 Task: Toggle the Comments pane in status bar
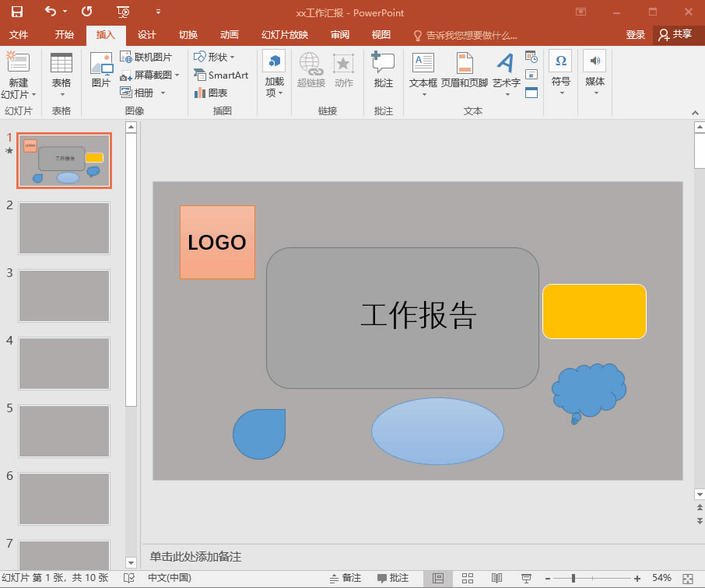click(x=395, y=579)
